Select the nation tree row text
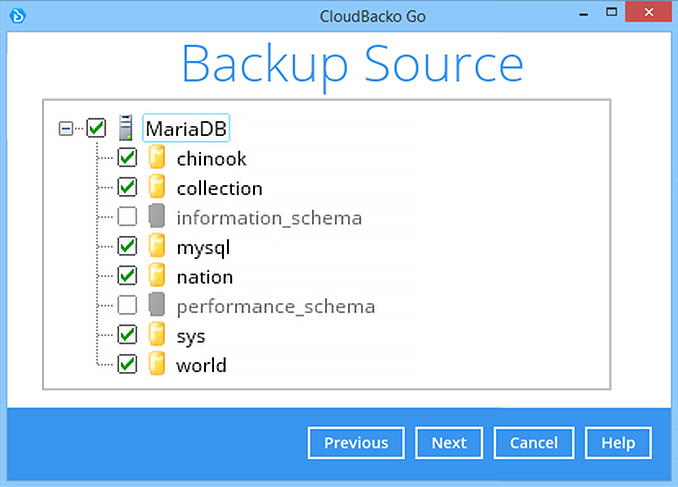Image resolution: width=678 pixels, height=487 pixels. click(205, 277)
